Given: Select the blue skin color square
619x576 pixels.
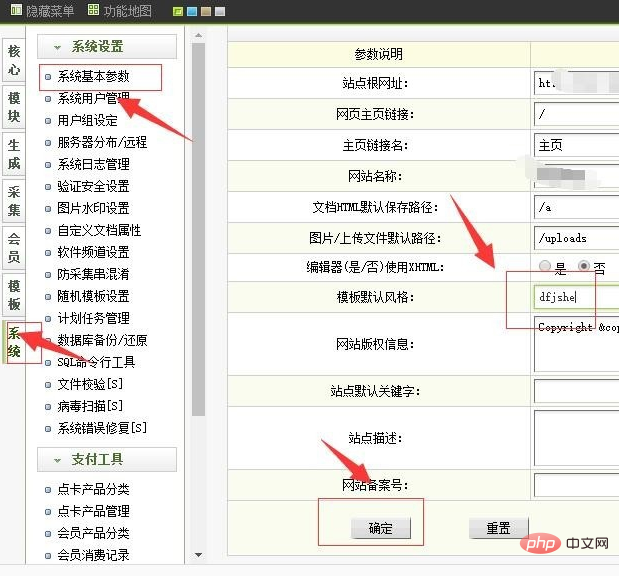Looking at the screenshot, I should (x=192, y=11).
